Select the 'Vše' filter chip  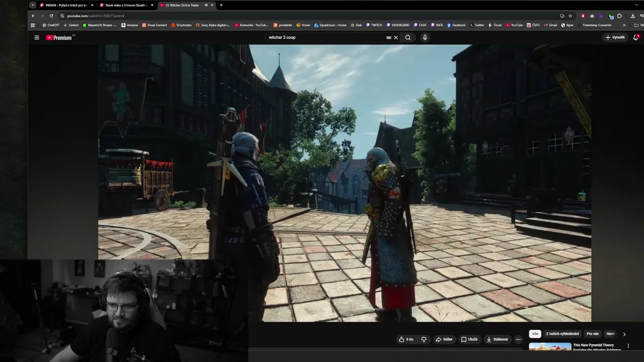(x=535, y=334)
